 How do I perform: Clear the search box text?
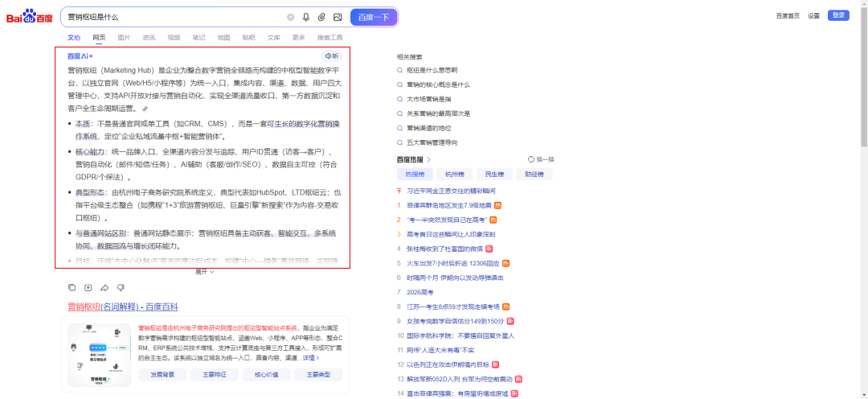291,17
